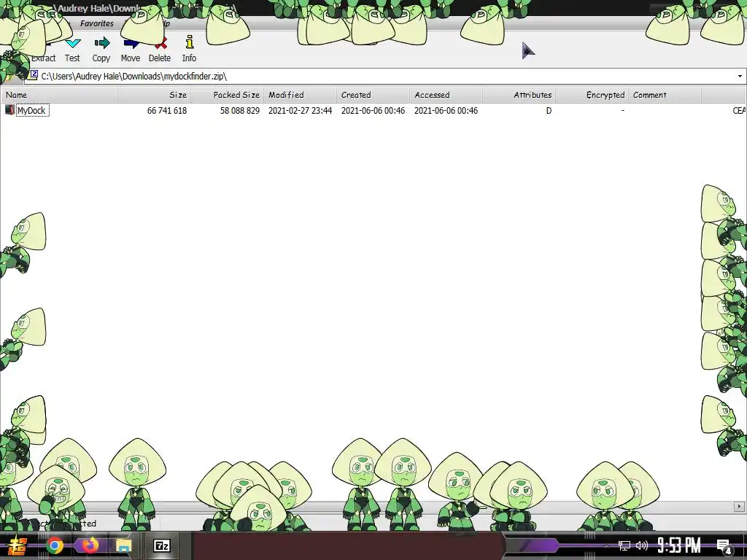Sort by the Attributes column header

pyautogui.click(x=519, y=95)
